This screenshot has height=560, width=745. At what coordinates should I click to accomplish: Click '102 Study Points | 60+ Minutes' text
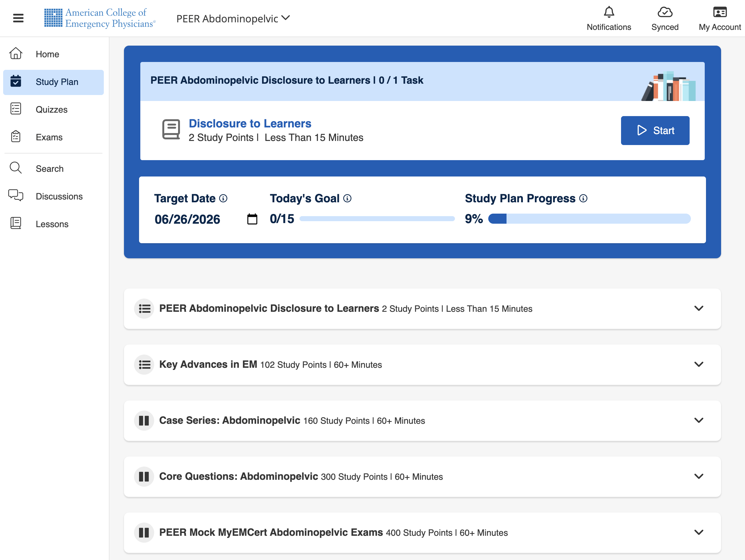pos(321,365)
